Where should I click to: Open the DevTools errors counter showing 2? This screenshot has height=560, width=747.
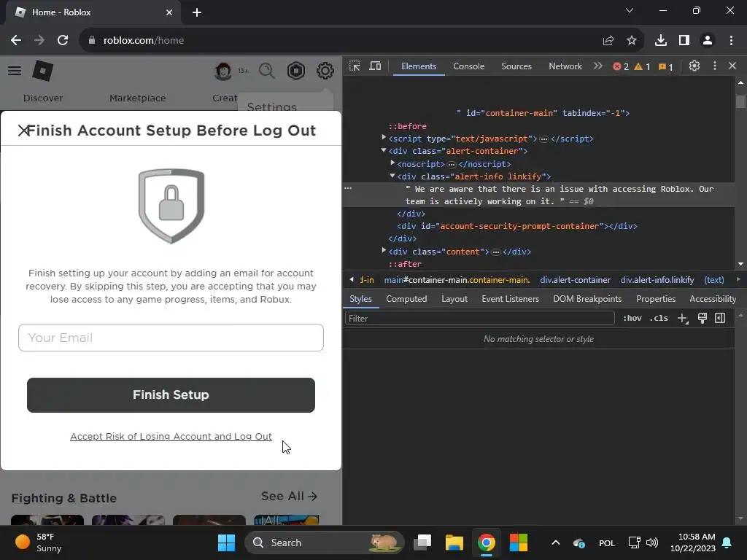[621, 66]
